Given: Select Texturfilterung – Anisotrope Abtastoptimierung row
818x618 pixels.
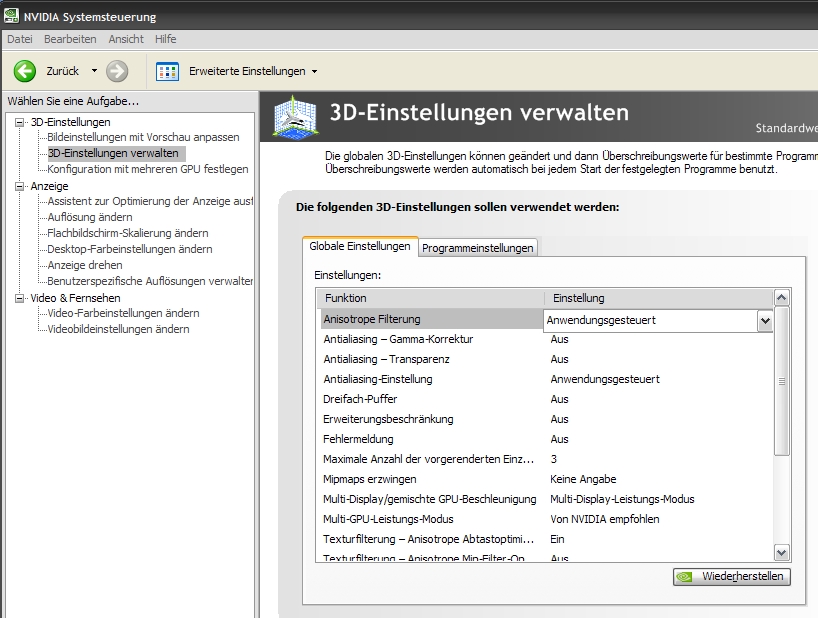Looking at the screenshot, I should [x=546, y=539].
